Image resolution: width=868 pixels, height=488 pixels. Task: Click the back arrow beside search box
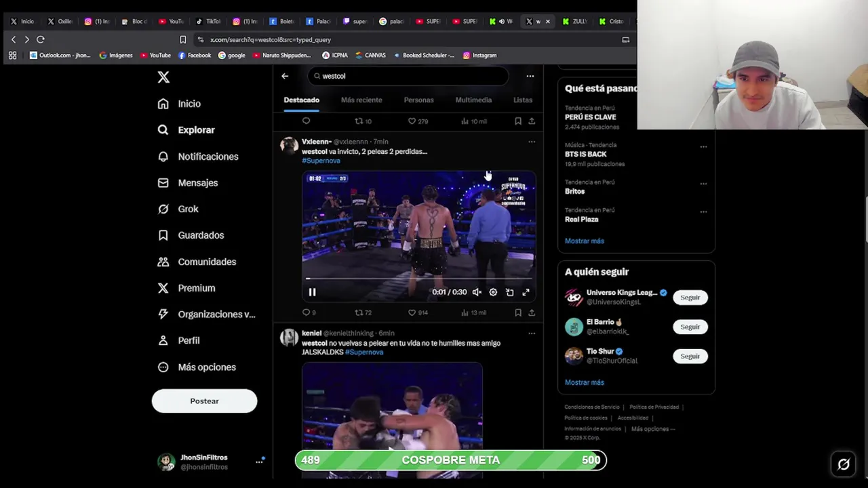[x=285, y=76]
